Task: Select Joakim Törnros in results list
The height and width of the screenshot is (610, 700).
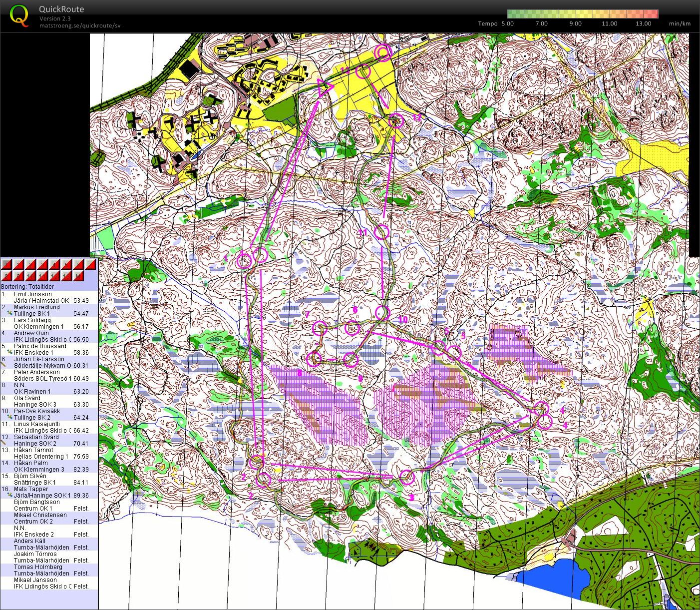Action: (35, 554)
